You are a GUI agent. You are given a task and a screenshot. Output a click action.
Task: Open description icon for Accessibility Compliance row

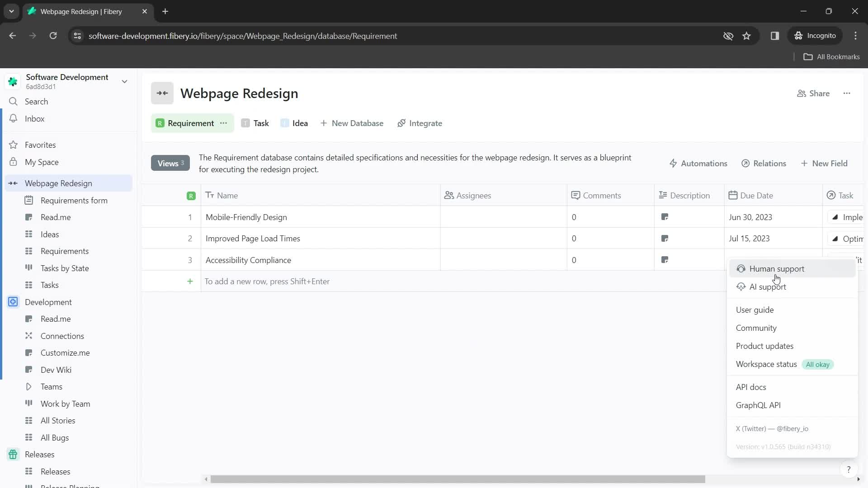pyautogui.click(x=665, y=260)
